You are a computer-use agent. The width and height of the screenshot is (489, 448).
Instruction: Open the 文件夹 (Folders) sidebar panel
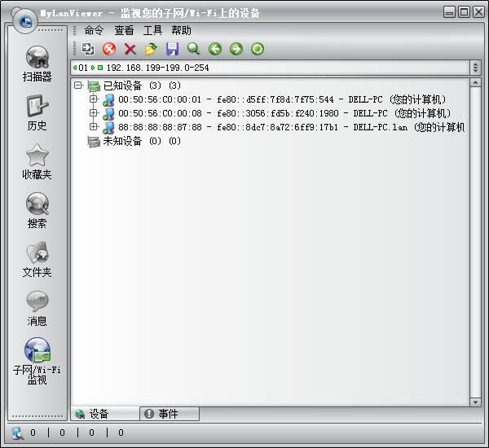(x=37, y=259)
